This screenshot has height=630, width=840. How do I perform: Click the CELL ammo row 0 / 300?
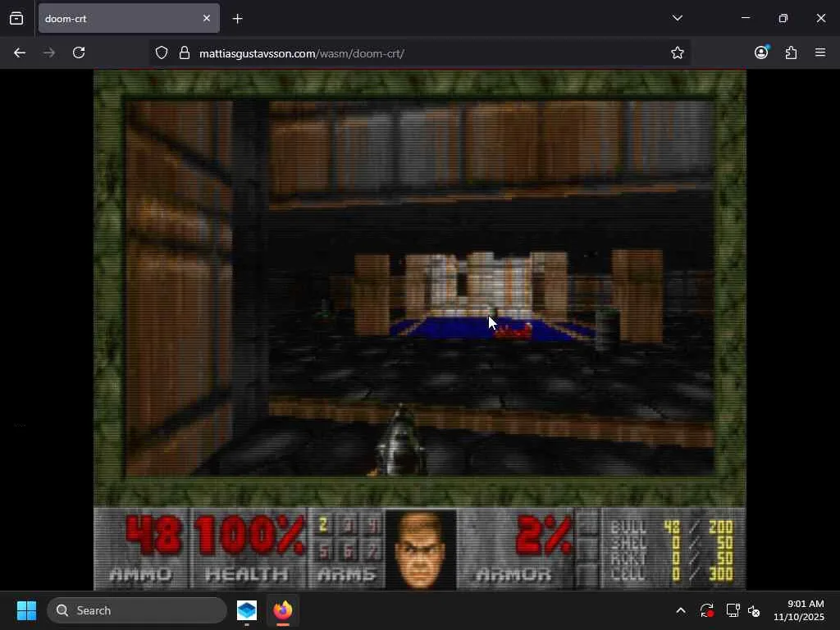click(x=672, y=574)
